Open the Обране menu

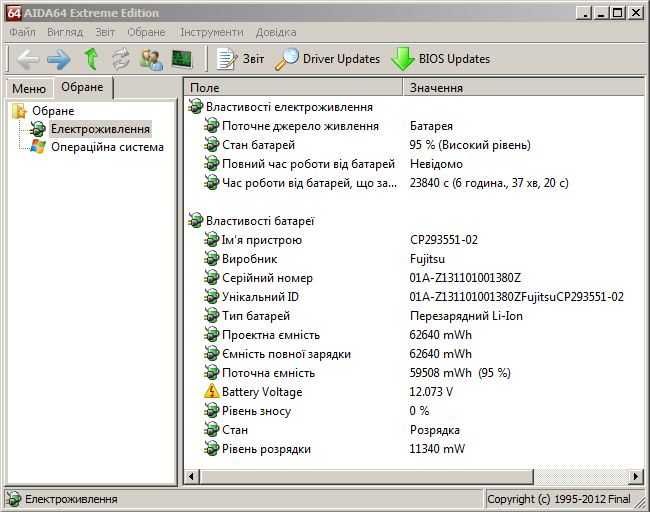pos(146,32)
